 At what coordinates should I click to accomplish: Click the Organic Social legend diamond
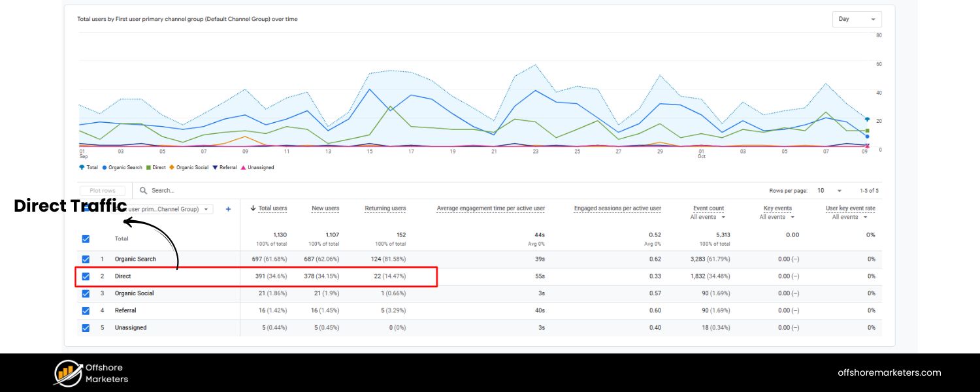[172, 168]
